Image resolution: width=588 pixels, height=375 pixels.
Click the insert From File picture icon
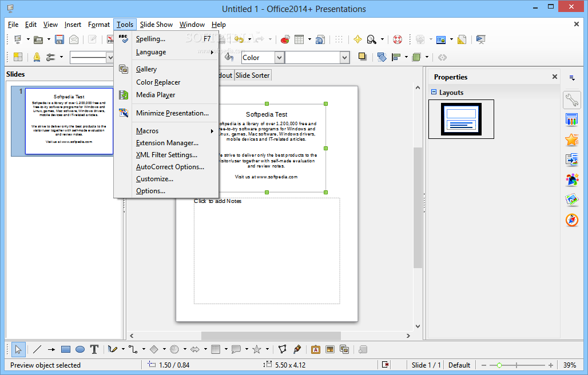coord(330,349)
